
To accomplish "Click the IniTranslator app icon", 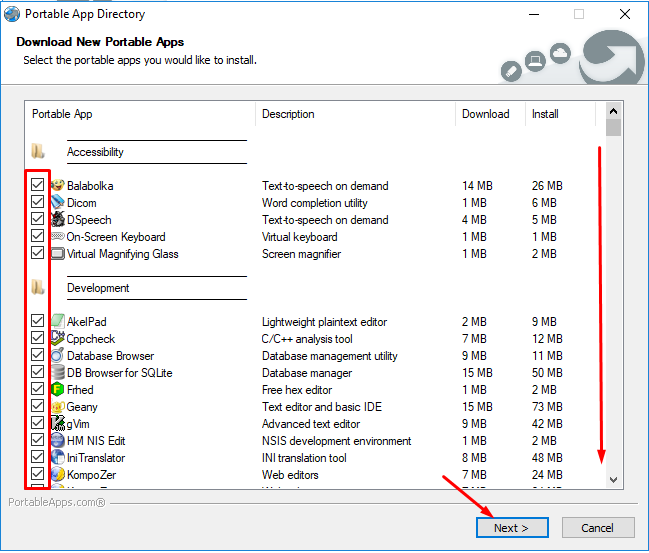I will pos(58,457).
